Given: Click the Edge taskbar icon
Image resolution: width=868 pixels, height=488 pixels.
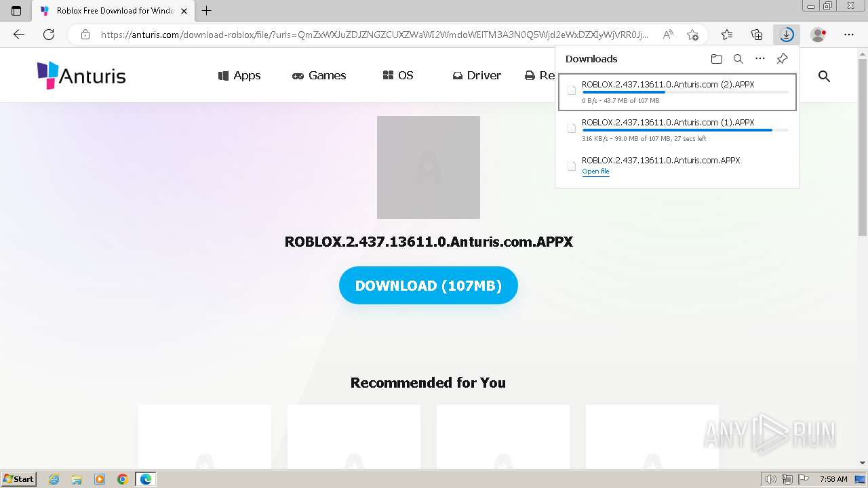Looking at the screenshot, I should click(145, 479).
